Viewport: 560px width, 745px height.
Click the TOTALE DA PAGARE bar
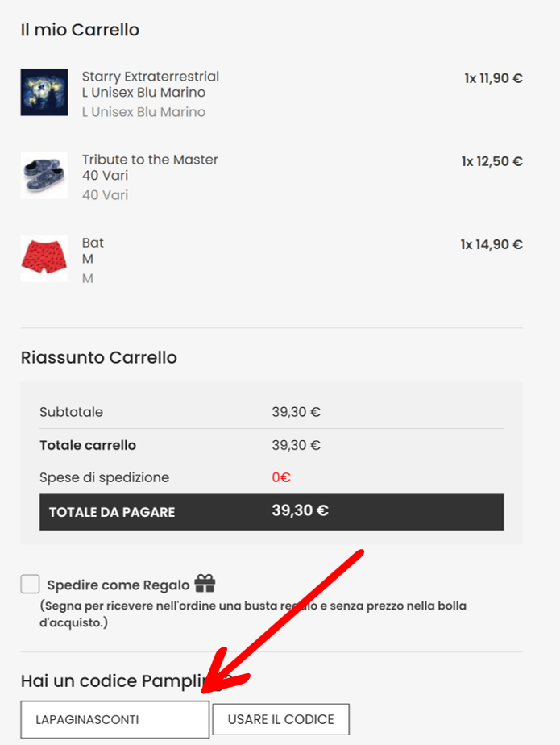point(272,511)
